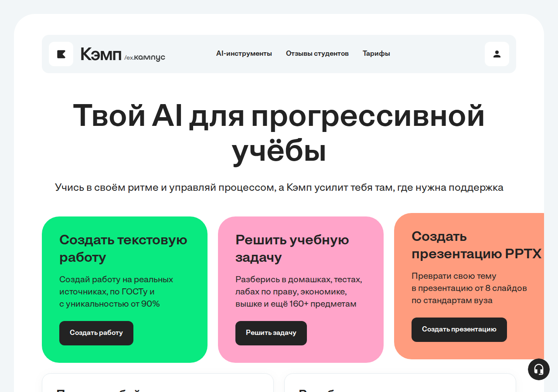Click the Кэмп square logo icon
This screenshot has height=392, width=558.
click(61, 54)
